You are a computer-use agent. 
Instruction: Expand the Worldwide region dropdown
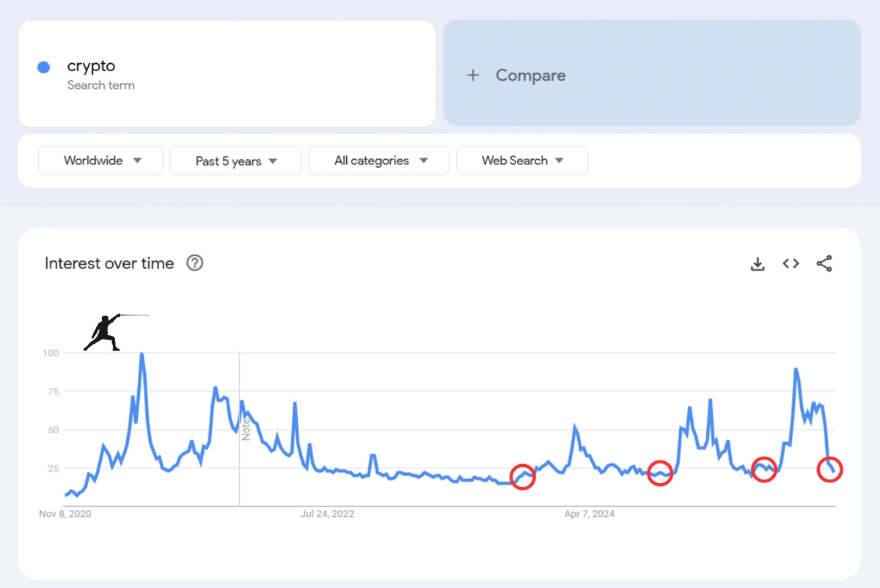pos(100,161)
